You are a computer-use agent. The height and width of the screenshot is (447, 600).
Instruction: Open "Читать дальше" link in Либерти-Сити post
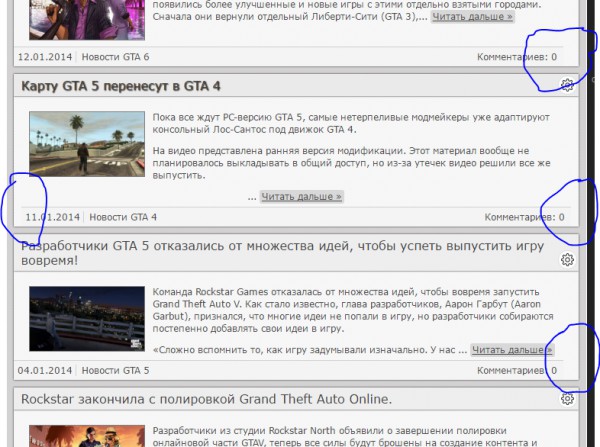[472, 16]
